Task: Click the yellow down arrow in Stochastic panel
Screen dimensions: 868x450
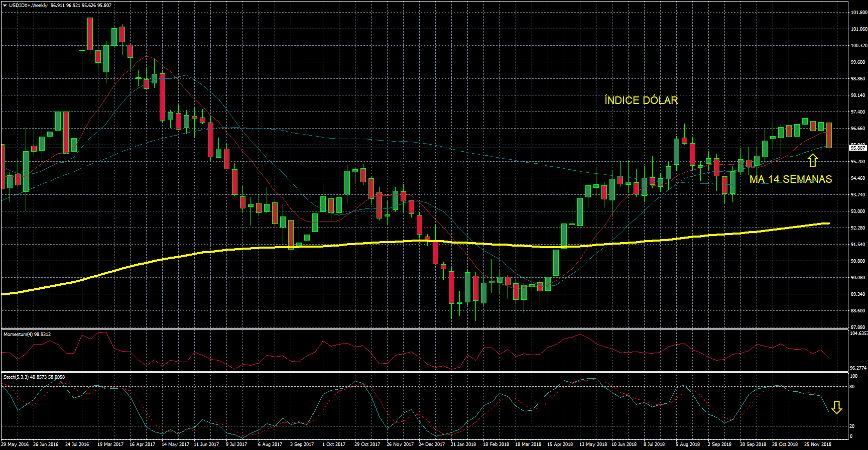Action: [x=836, y=407]
